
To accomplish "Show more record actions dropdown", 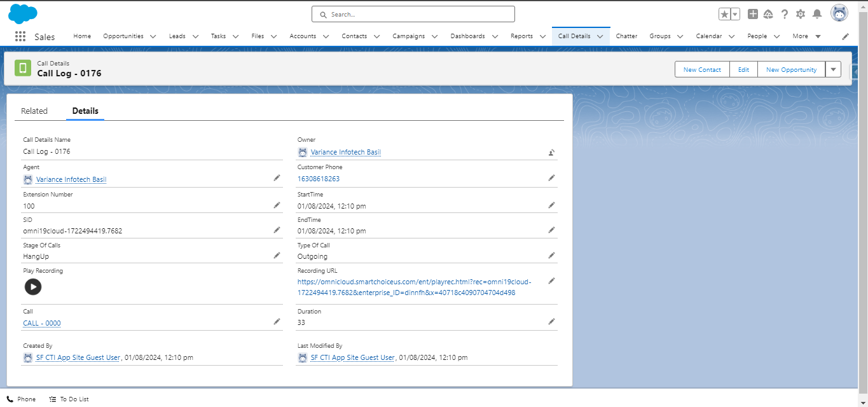I will pos(833,69).
